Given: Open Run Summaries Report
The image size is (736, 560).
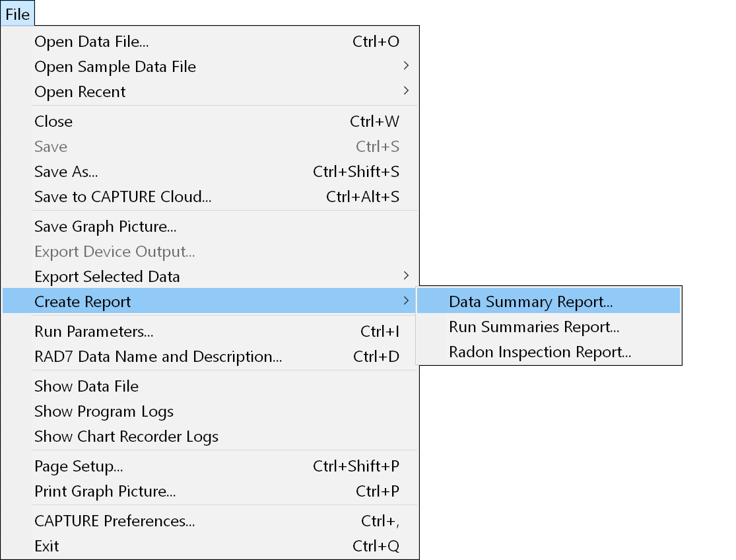Looking at the screenshot, I should tap(534, 327).
